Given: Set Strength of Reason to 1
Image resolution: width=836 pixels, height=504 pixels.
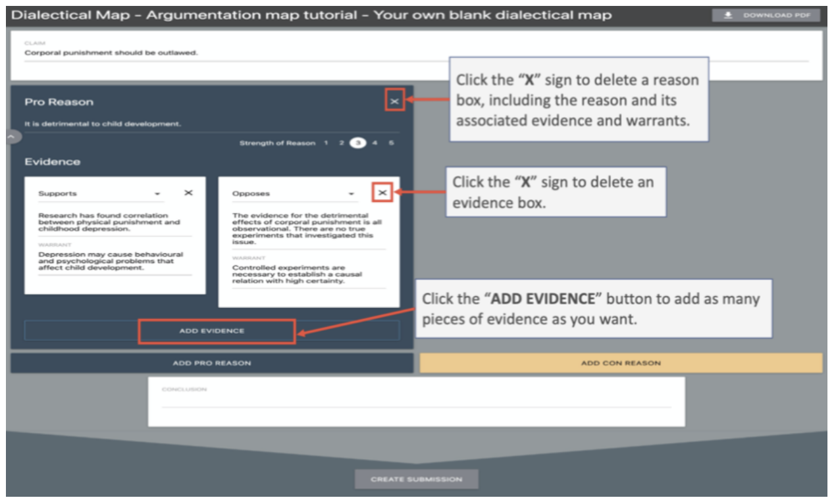Looking at the screenshot, I should click(326, 143).
